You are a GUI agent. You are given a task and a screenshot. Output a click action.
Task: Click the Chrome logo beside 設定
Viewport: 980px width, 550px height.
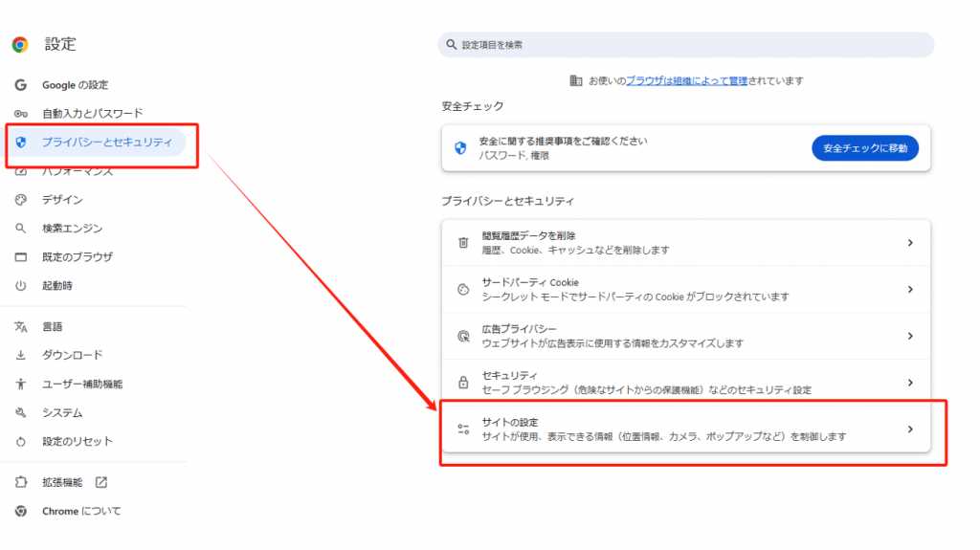click(x=20, y=44)
